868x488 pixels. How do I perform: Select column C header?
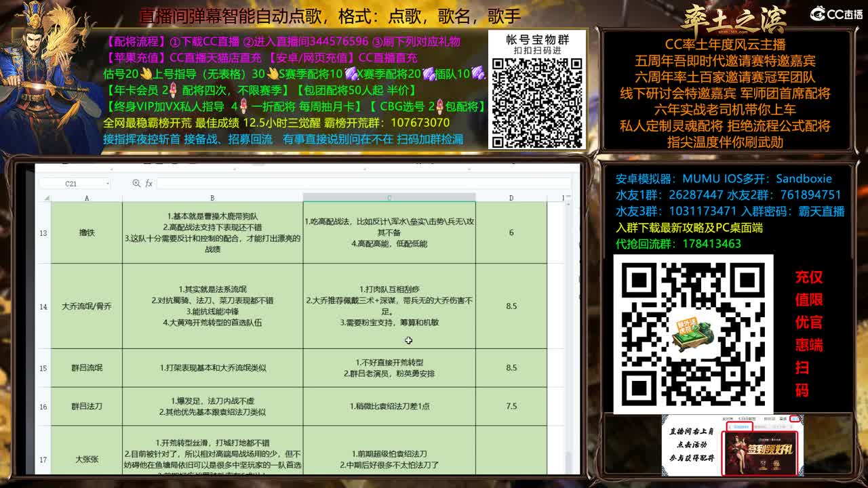pyautogui.click(x=389, y=198)
